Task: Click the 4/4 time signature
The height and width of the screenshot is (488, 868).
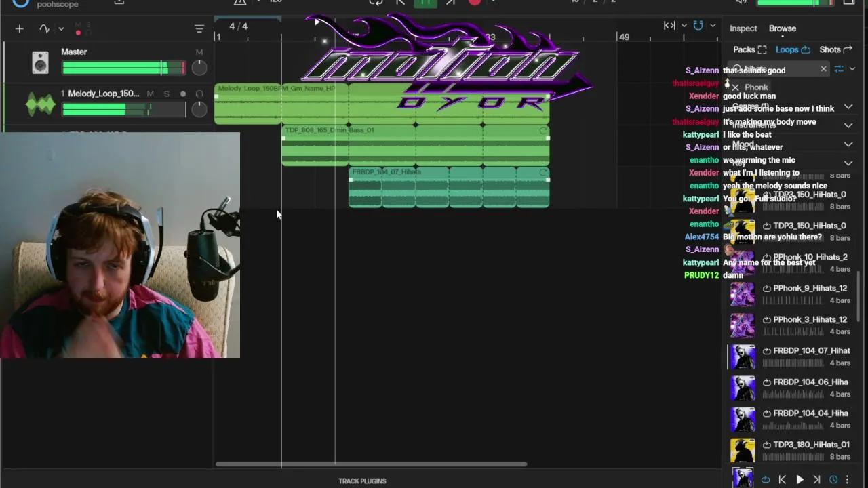Action: (x=238, y=26)
